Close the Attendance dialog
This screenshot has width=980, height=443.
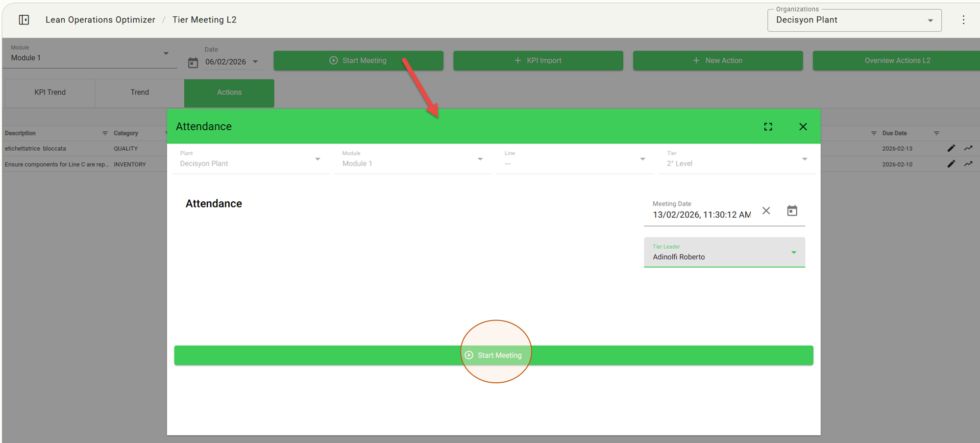[803, 127]
